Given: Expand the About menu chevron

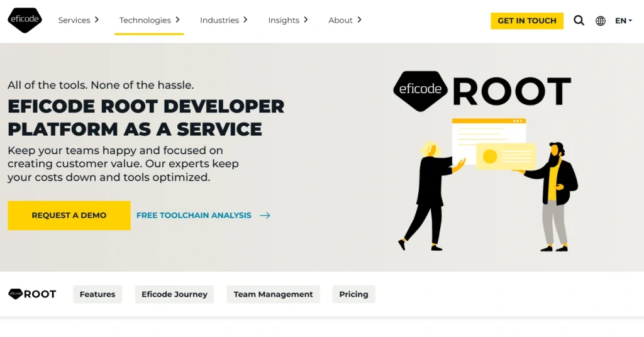Looking at the screenshot, I should tap(359, 19).
